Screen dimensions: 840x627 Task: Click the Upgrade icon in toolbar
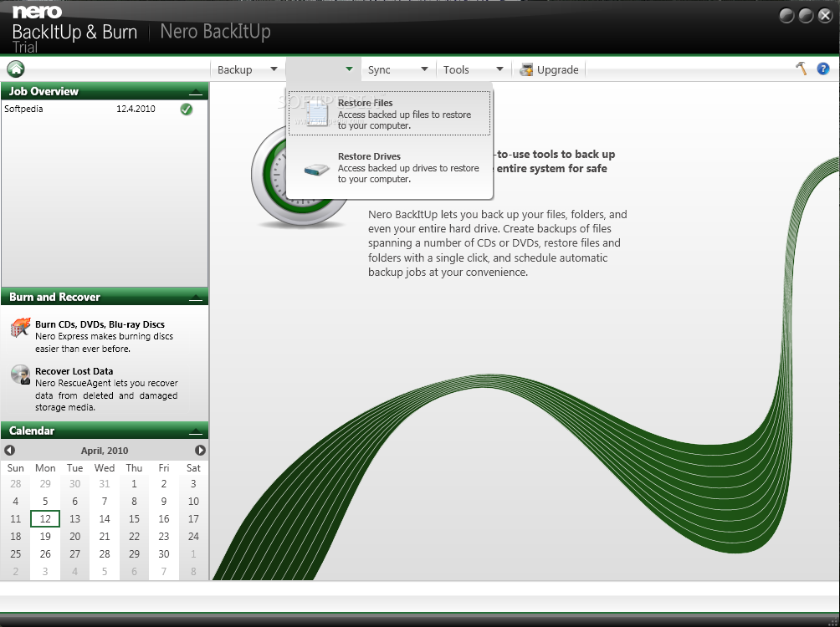[x=526, y=69]
